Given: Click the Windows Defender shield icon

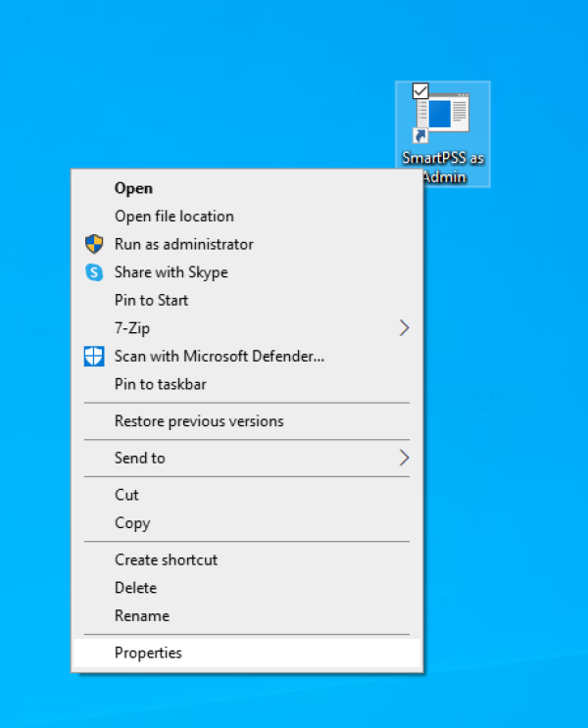Looking at the screenshot, I should pyautogui.click(x=94, y=357).
